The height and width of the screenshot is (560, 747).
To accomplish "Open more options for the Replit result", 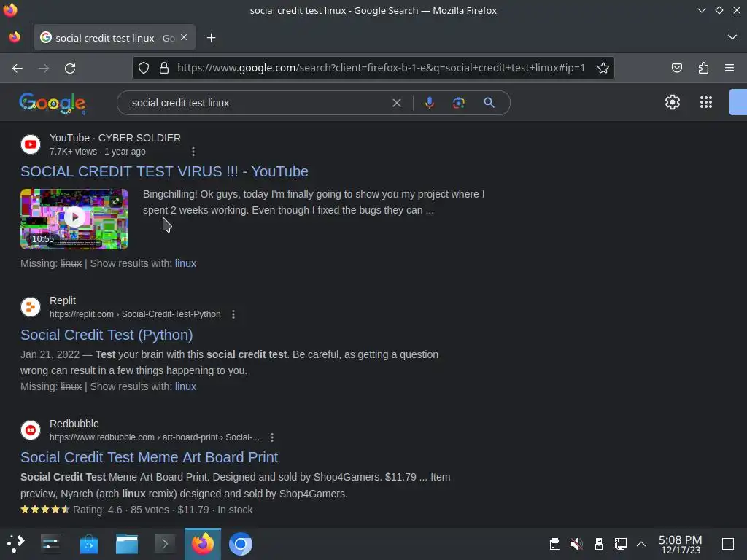I will [233, 314].
